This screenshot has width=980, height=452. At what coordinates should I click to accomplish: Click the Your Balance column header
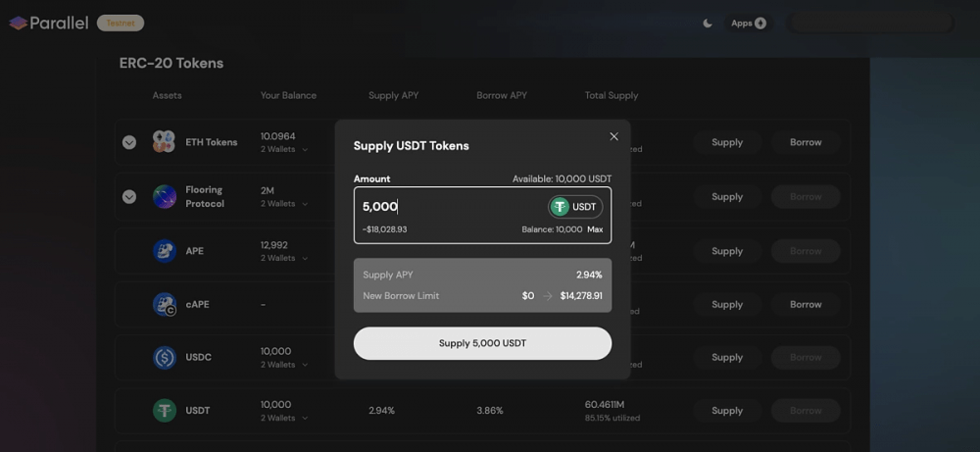coord(288,96)
